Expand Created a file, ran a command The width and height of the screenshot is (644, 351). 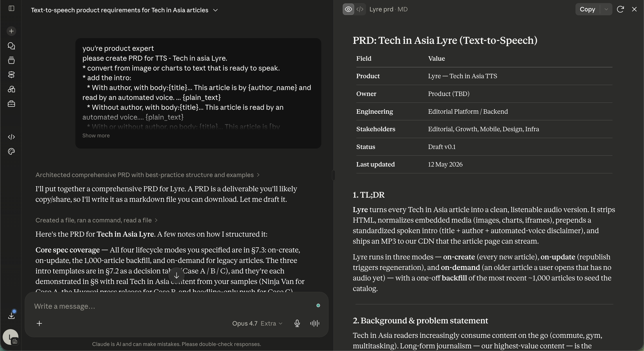[97, 220]
